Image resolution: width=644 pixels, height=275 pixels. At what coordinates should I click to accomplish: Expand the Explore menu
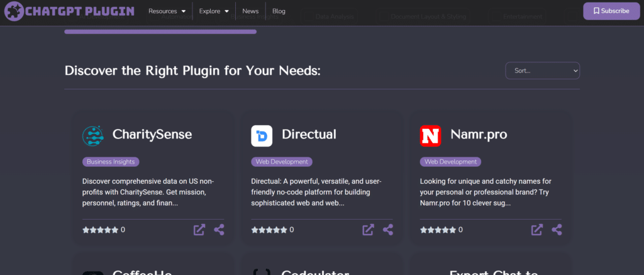[x=214, y=11]
